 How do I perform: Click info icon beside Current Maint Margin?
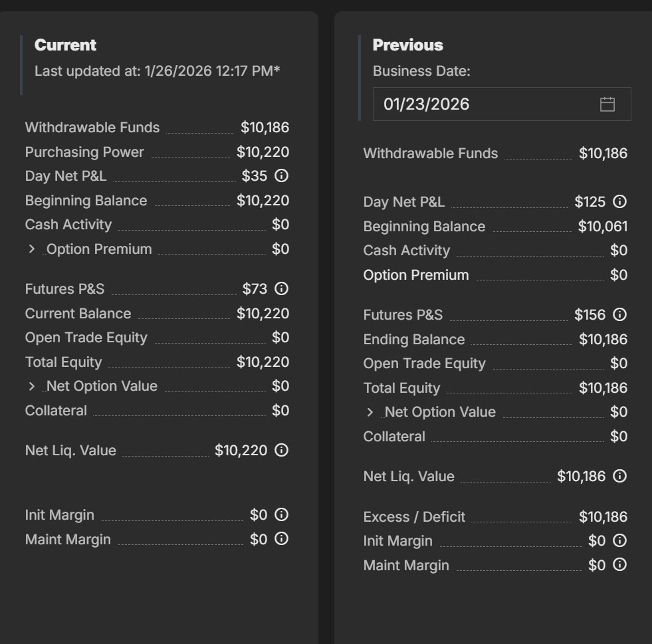[x=281, y=539]
